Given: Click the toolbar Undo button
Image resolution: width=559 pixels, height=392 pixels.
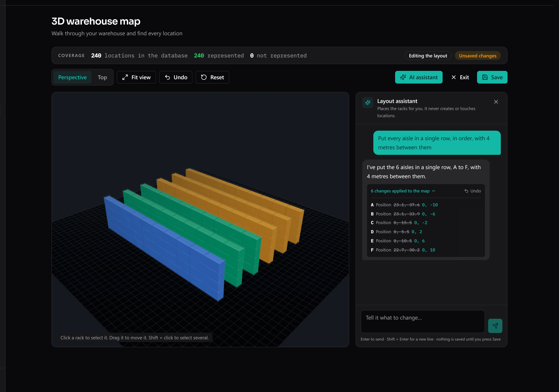Looking at the screenshot, I should pos(176,77).
